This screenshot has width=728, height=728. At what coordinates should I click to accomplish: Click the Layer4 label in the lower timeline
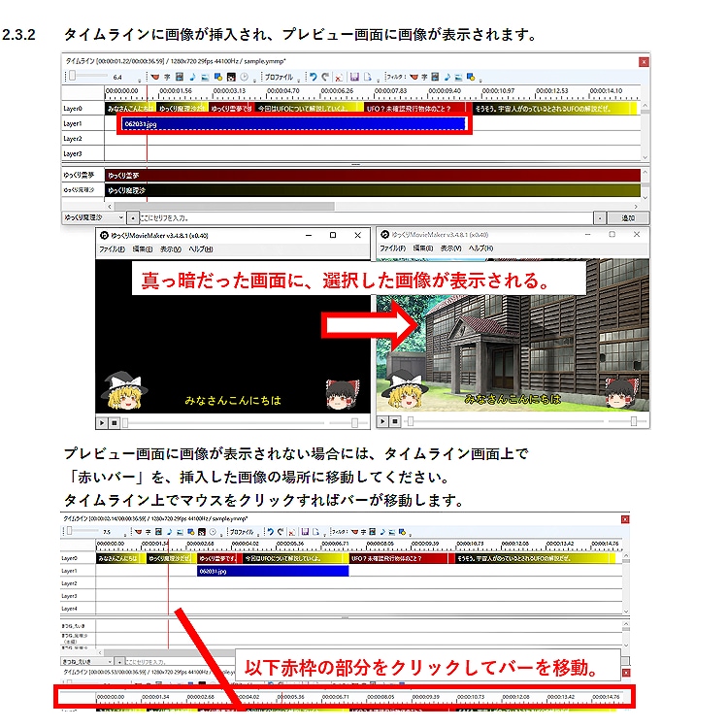click(69, 609)
